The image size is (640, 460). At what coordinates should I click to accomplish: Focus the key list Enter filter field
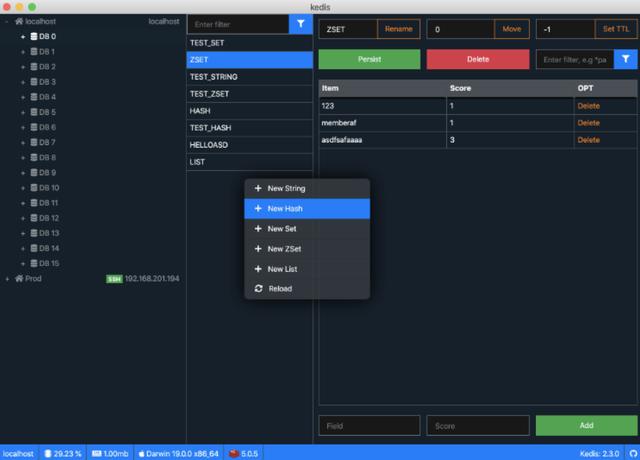click(x=238, y=24)
